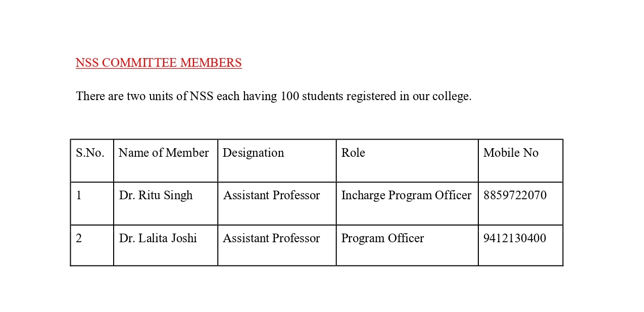Click the number 100 in the sentence
This screenshot has width=644, height=312.
pos(290,96)
